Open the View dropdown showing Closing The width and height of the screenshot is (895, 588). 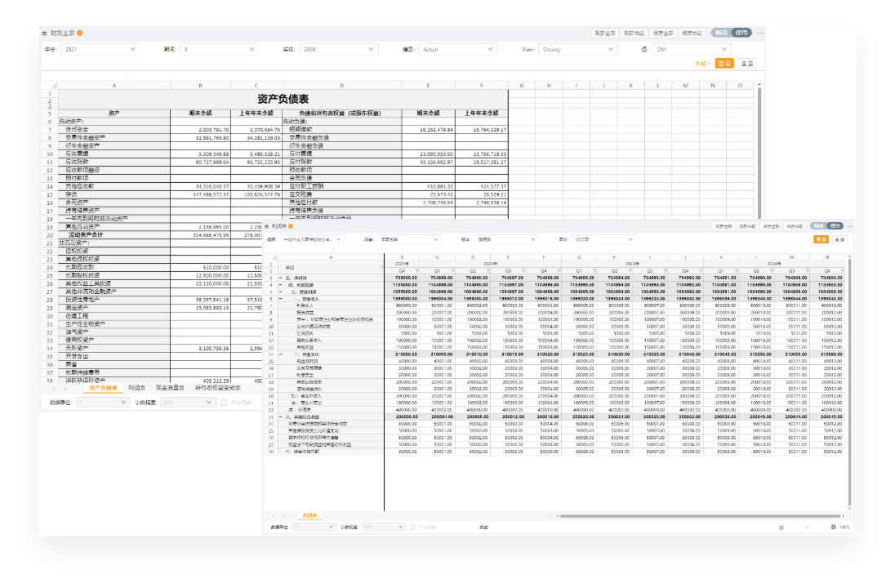(x=577, y=50)
